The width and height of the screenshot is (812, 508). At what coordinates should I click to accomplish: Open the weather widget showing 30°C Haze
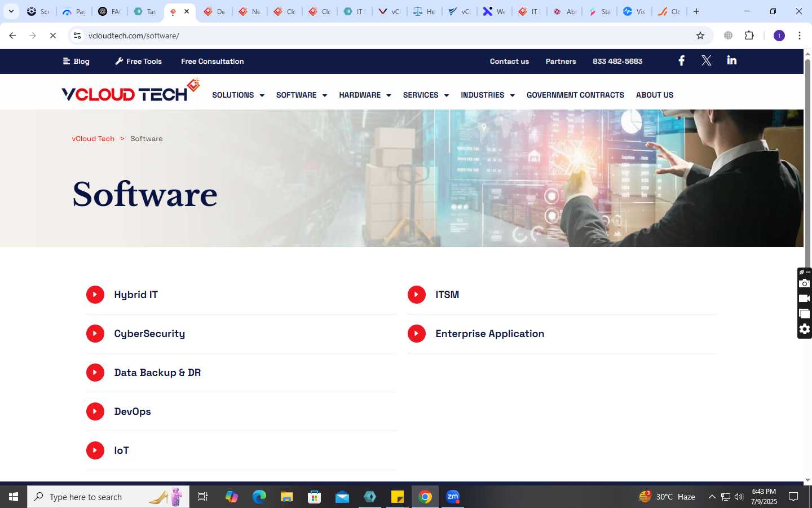tap(667, 497)
